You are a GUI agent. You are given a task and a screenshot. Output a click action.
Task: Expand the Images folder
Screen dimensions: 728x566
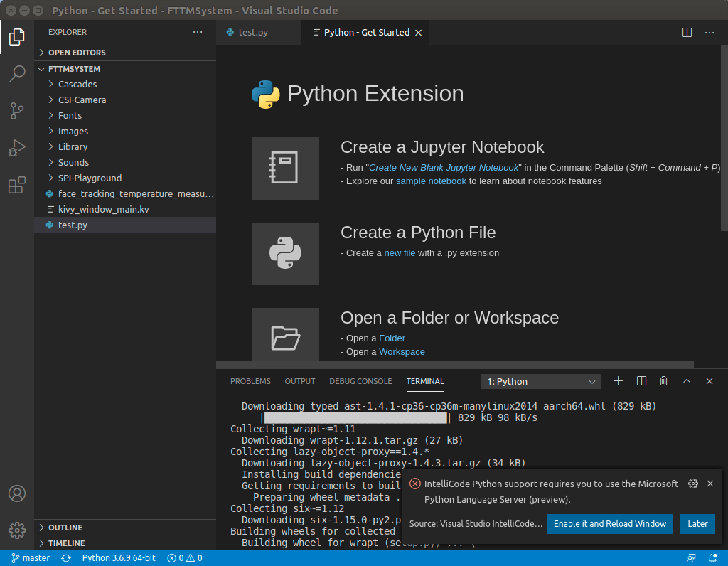pyautogui.click(x=125, y=132)
